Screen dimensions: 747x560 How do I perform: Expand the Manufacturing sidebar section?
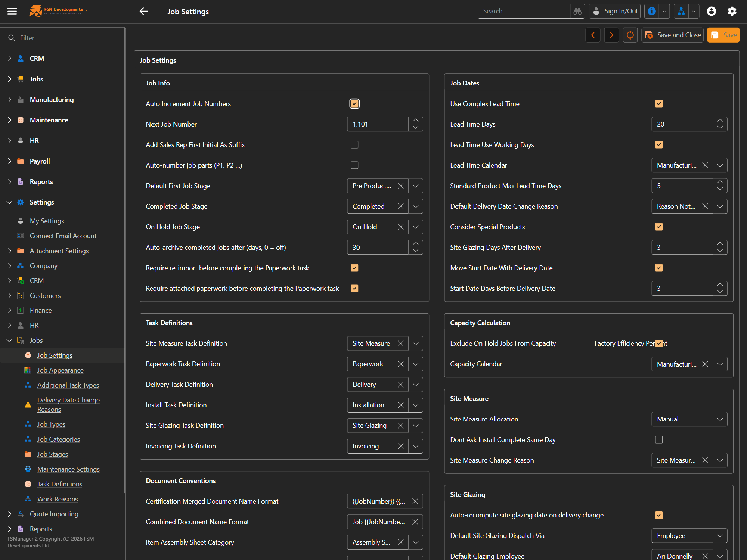pyautogui.click(x=9, y=100)
